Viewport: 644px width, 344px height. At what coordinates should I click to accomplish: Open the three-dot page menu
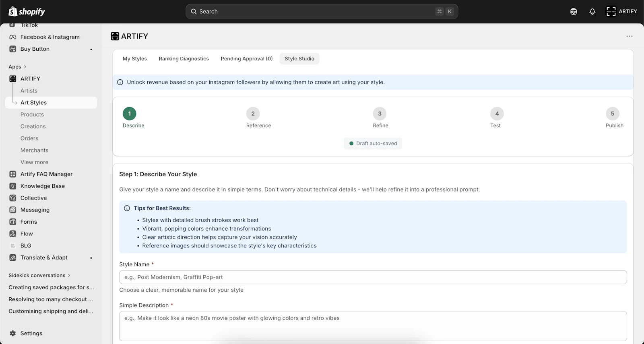click(630, 36)
